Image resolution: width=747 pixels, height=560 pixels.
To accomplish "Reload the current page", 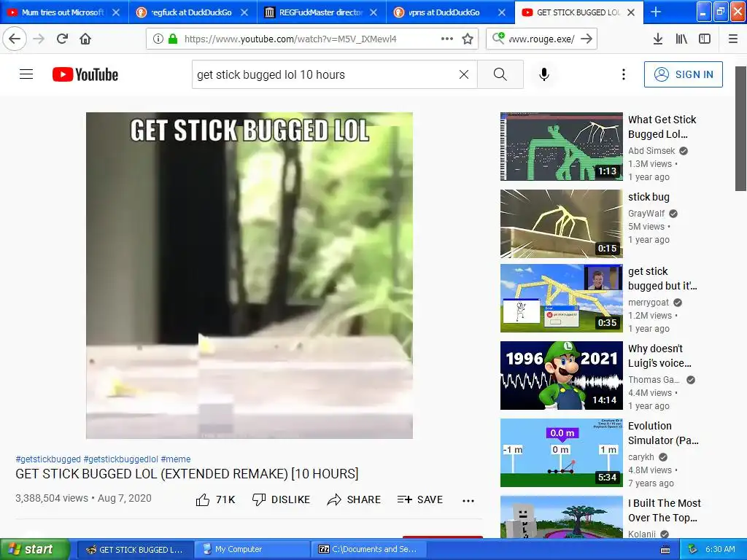I will click(x=62, y=39).
